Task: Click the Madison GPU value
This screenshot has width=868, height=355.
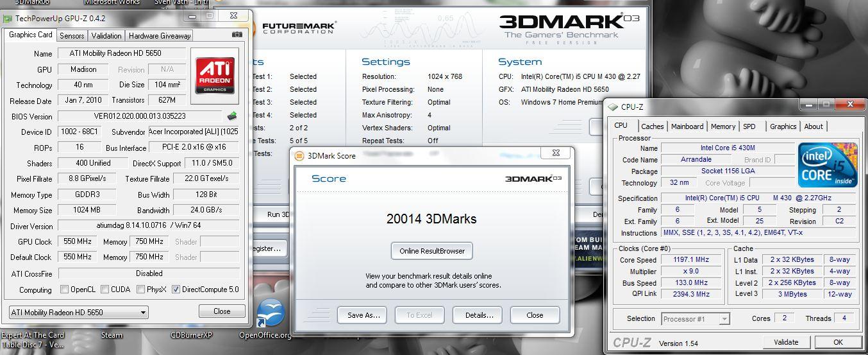Action: [83, 69]
